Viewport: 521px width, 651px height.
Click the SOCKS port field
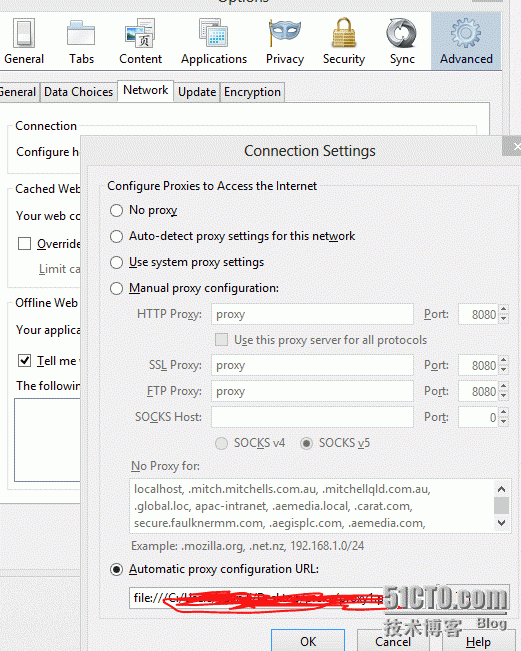[478, 417]
